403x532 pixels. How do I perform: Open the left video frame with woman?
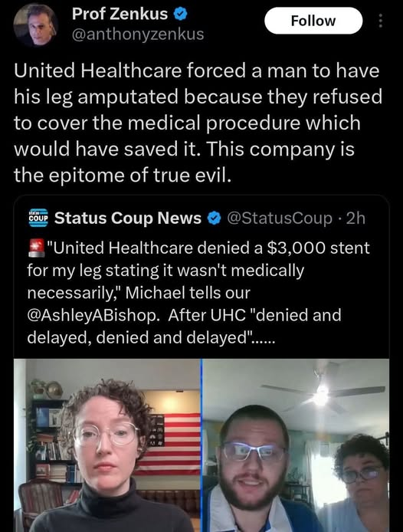pos(106,445)
